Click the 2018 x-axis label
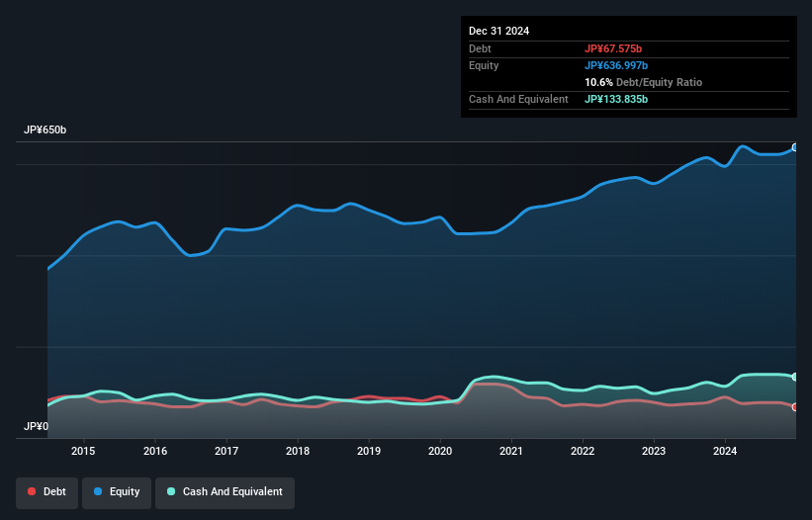Viewport: 812px width, 520px height. coord(298,451)
